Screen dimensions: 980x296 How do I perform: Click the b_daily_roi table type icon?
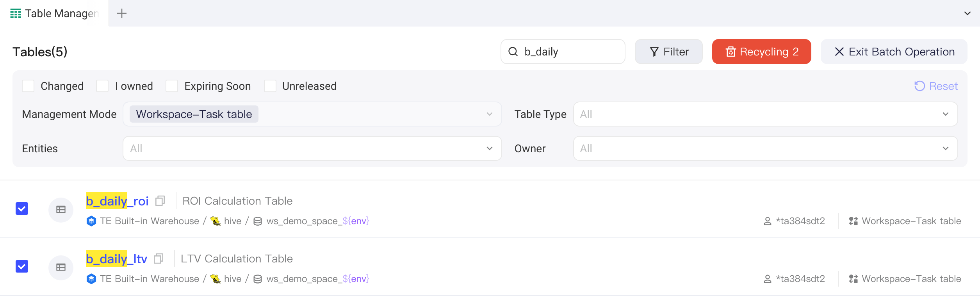coord(61,210)
